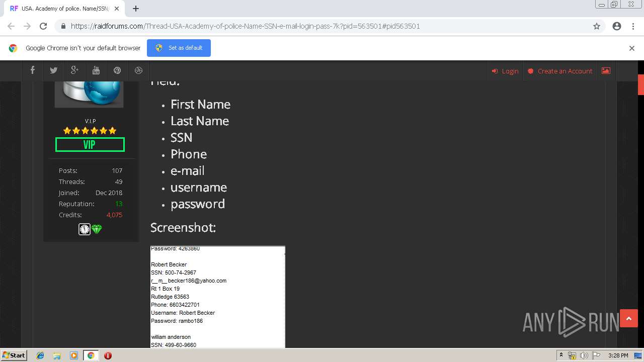This screenshot has width=644, height=362.
Task: Click the show desktop button
Action: click(638, 355)
